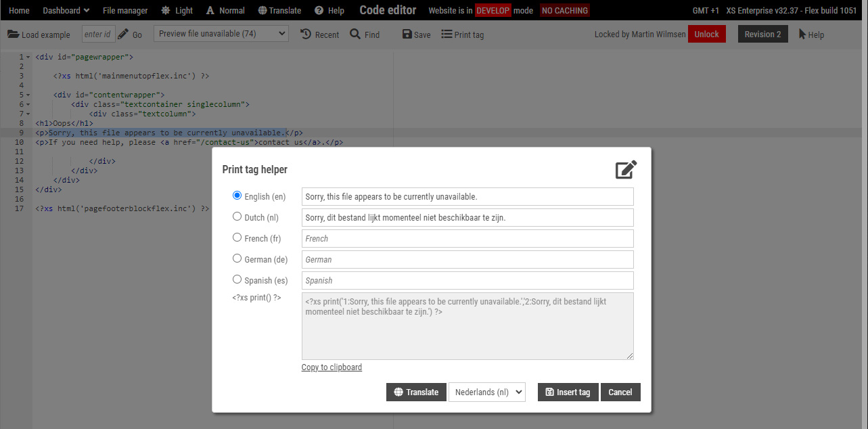Image resolution: width=868 pixels, height=429 pixels.
Task: Collapse code fold at line 5
Action: [x=28, y=95]
